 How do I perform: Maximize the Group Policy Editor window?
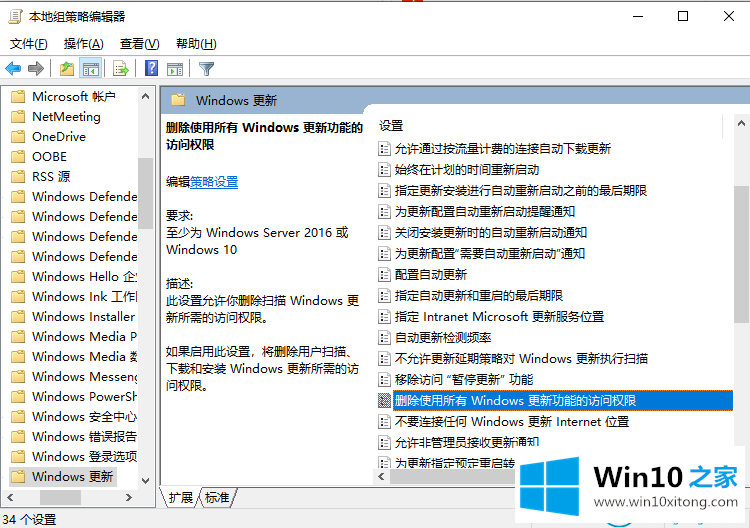[683, 16]
